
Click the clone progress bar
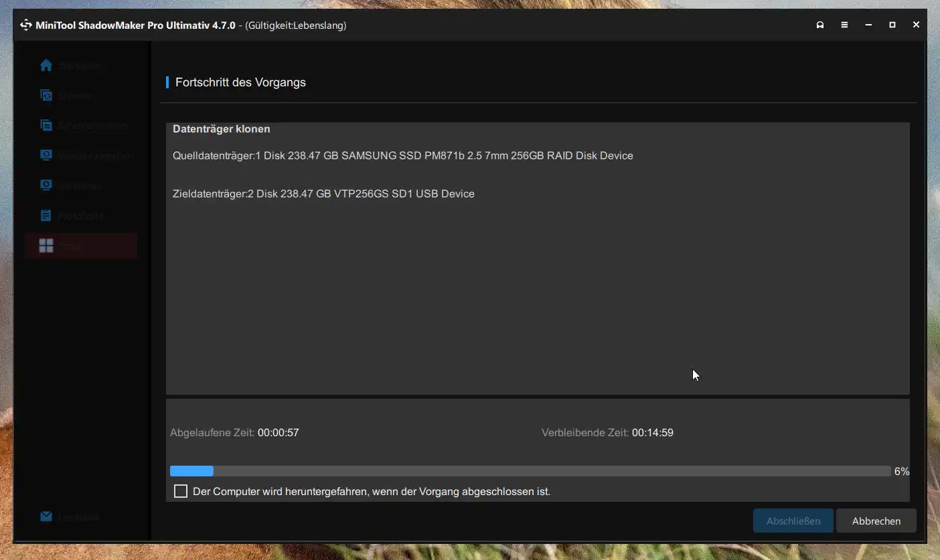[x=530, y=471]
